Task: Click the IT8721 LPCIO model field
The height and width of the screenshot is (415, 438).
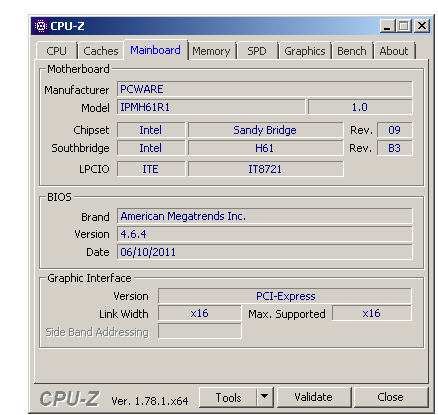Action: click(x=265, y=169)
